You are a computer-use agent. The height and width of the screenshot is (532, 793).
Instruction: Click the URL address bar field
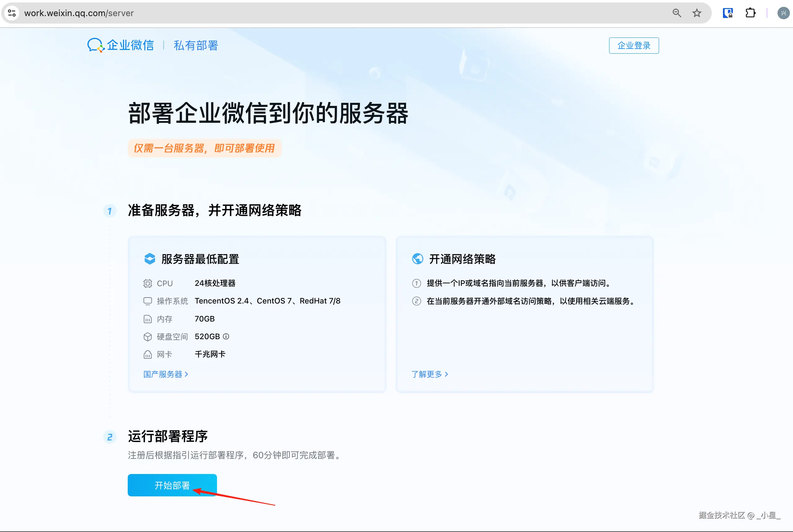(x=339, y=13)
